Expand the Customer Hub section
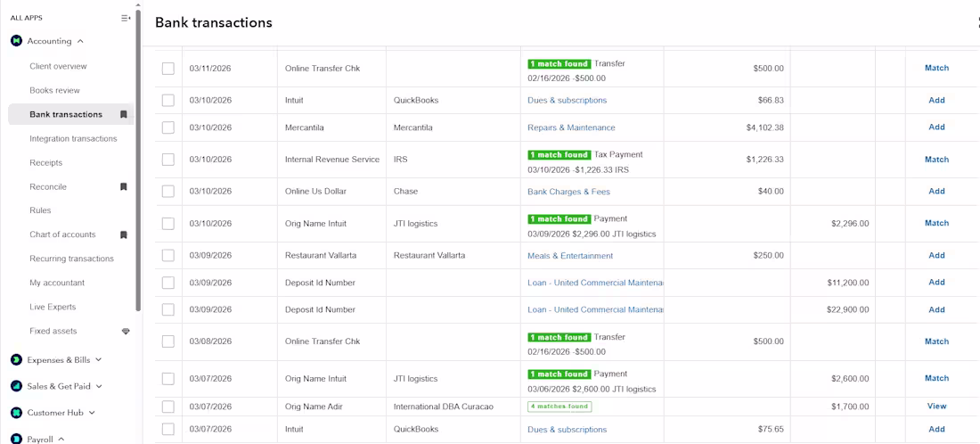980x444 pixels. 92,413
